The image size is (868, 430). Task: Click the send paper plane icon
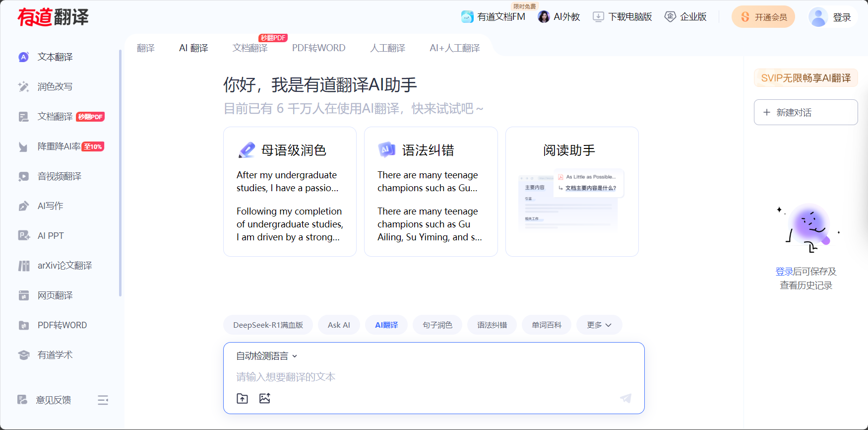click(x=626, y=398)
